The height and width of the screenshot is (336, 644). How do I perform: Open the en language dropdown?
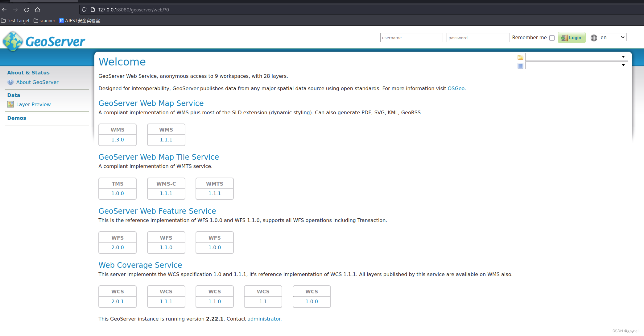coord(612,37)
